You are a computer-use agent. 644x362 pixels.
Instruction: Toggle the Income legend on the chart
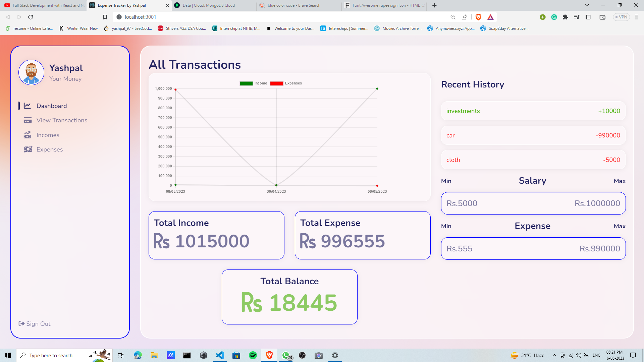pyautogui.click(x=253, y=83)
